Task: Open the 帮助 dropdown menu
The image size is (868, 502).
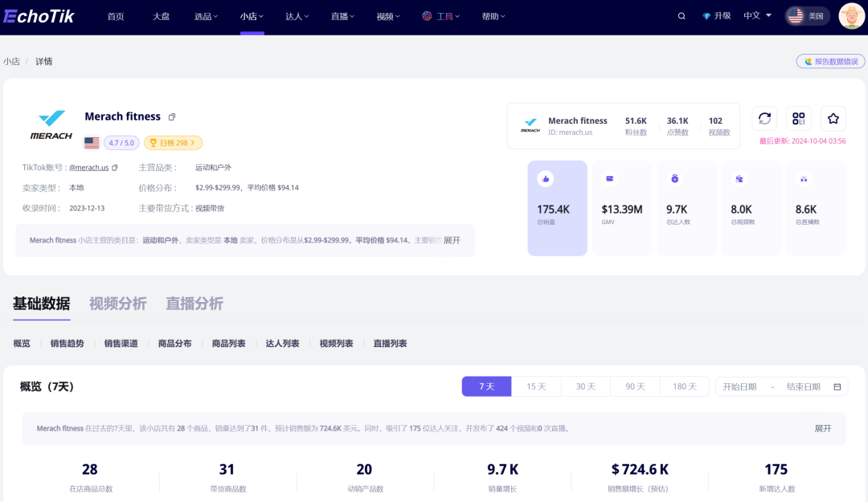Action: (x=493, y=17)
